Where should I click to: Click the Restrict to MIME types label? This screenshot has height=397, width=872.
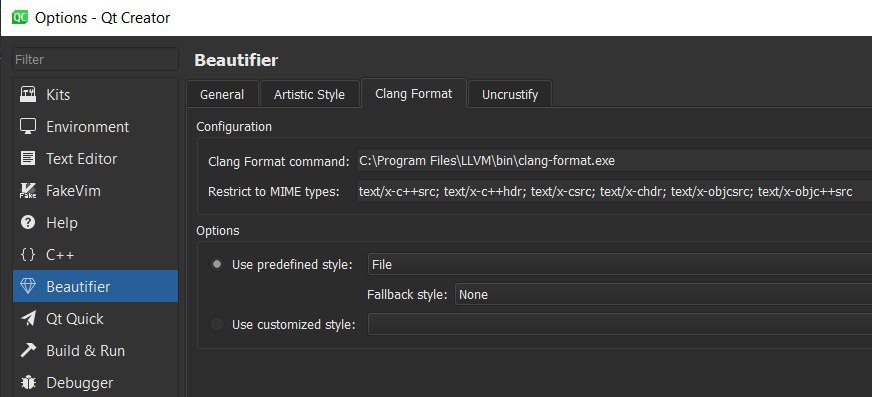(x=274, y=192)
